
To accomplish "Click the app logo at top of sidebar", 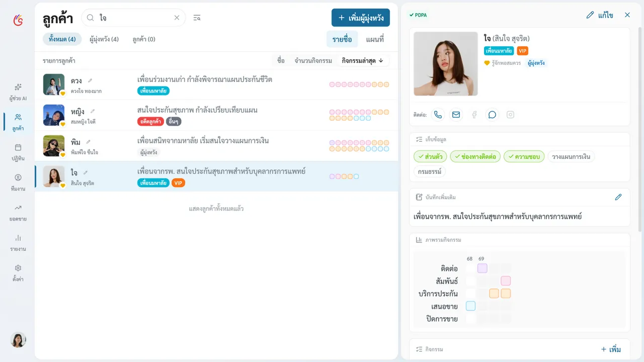I will pyautogui.click(x=18, y=20).
